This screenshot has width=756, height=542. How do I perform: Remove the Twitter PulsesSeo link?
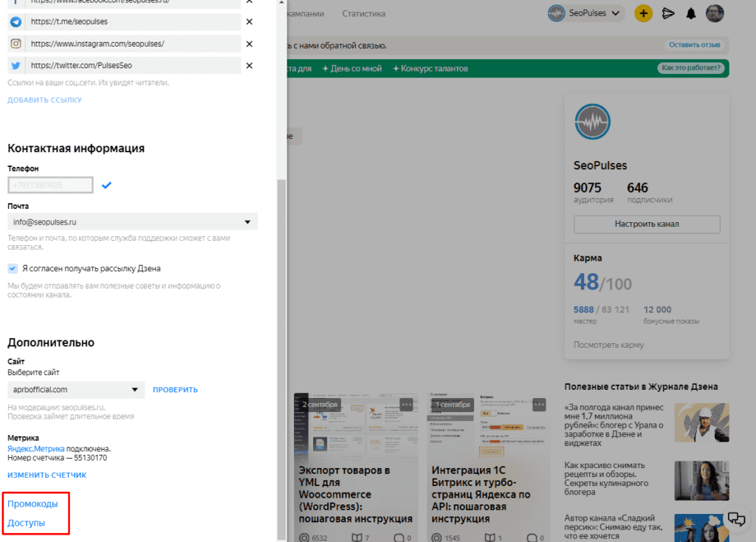pos(250,66)
